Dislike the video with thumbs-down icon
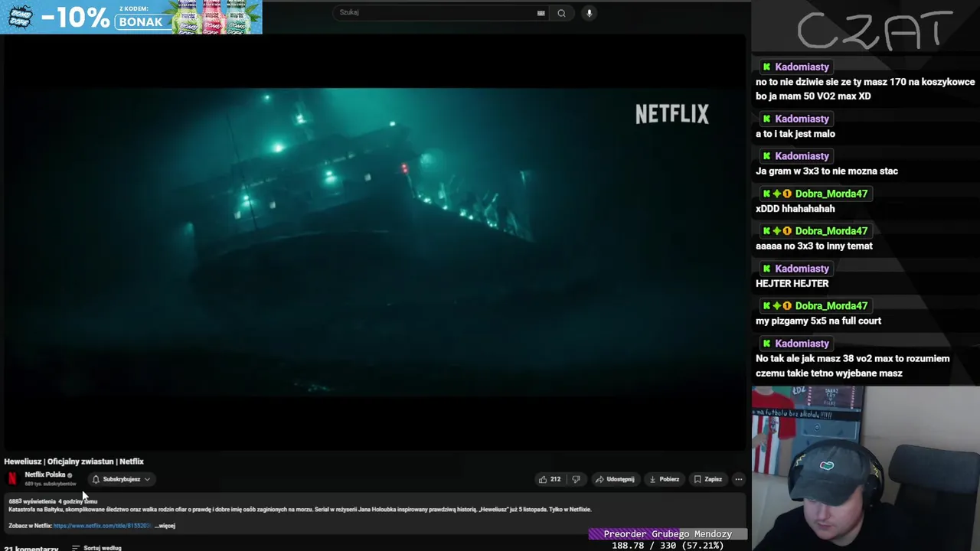 [x=576, y=479]
